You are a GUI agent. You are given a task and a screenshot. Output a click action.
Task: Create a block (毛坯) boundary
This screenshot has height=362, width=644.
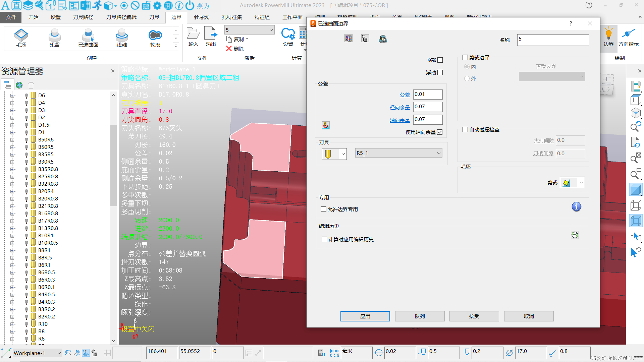click(21, 38)
